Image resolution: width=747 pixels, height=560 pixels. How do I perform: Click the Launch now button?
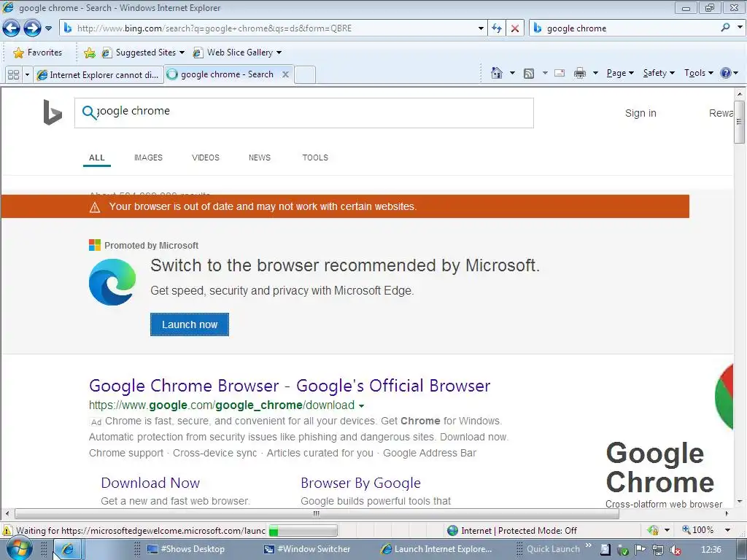pos(190,324)
